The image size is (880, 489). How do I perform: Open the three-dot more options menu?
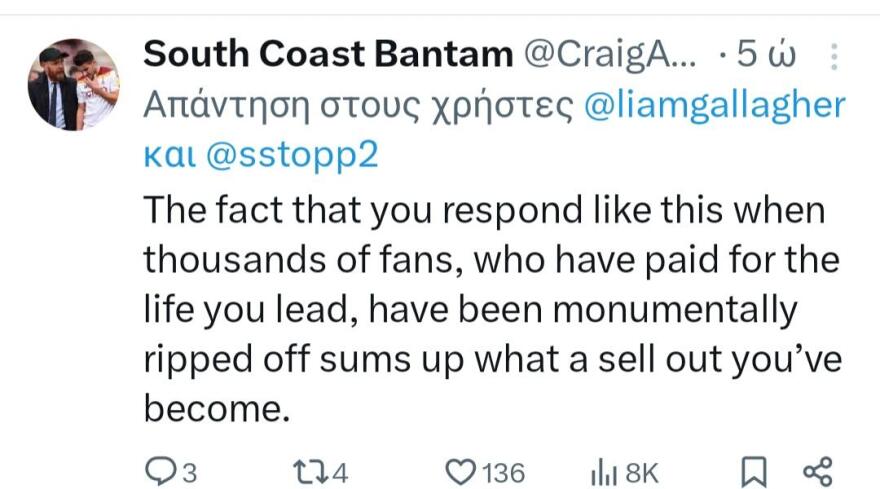click(835, 58)
